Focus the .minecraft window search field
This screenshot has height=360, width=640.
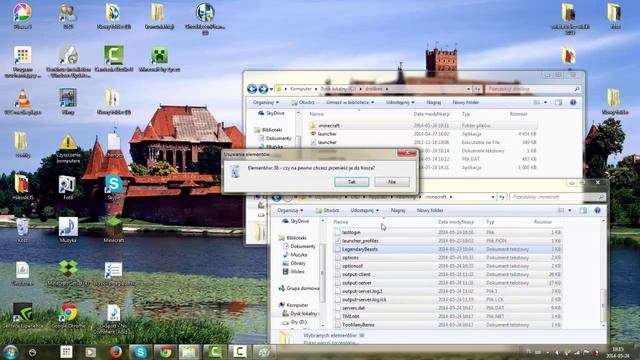pos(557,197)
